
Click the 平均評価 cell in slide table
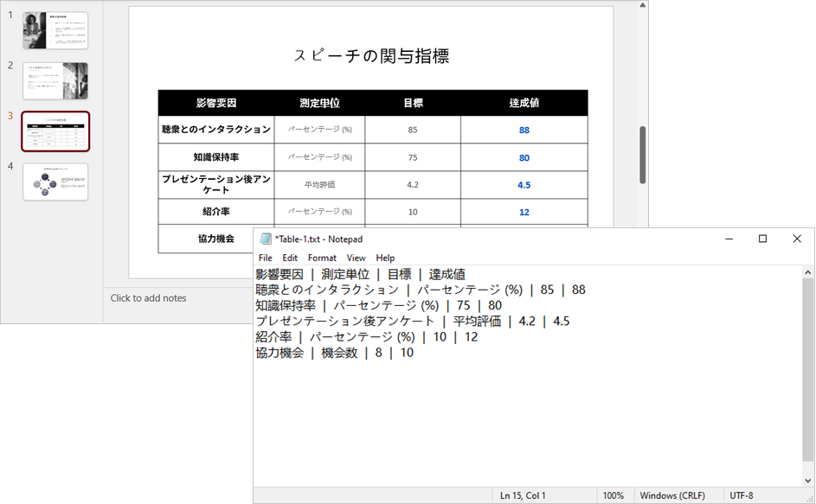(x=319, y=185)
